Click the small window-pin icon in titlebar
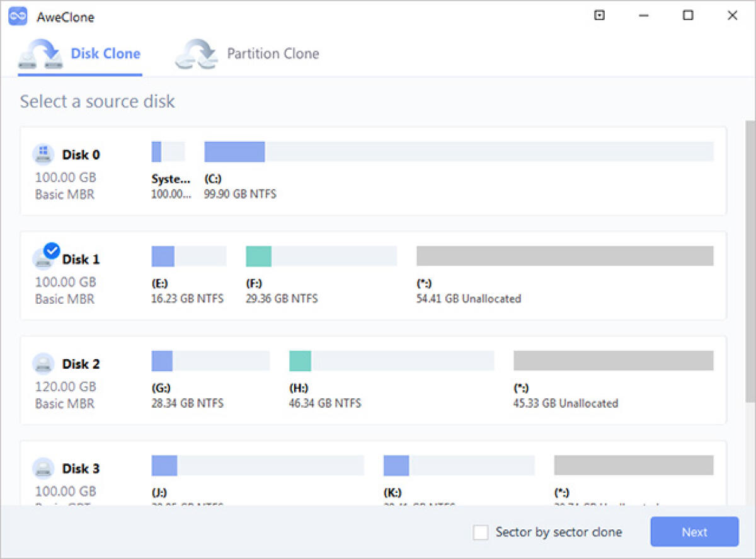Viewport: 756px width, 559px height. 599,15
